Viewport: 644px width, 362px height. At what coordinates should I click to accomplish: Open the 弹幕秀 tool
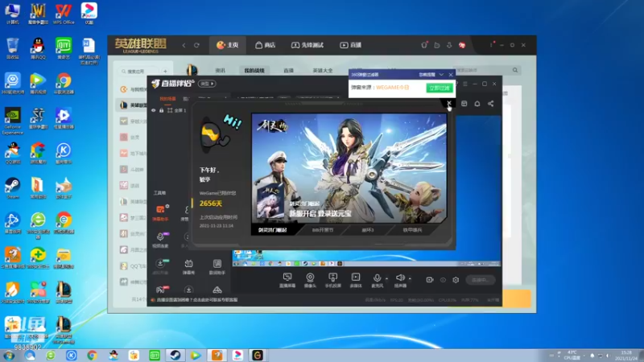pyautogui.click(x=188, y=266)
